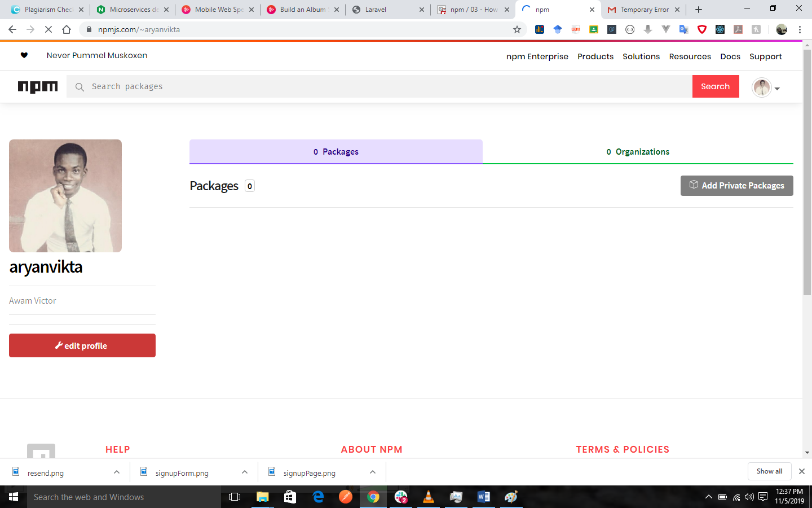Image resolution: width=812 pixels, height=508 pixels.
Task: Show hidden system tray icons
Action: point(708,497)
